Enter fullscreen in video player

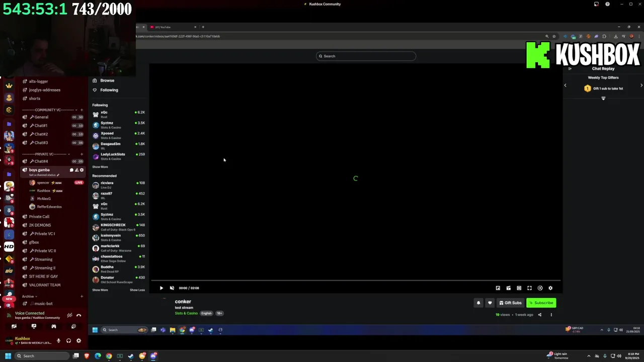coord(529,288)
